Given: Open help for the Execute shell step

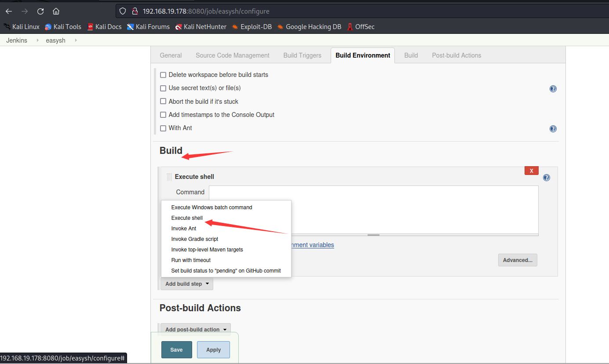Looking at the screenshot, I should 547,178.
